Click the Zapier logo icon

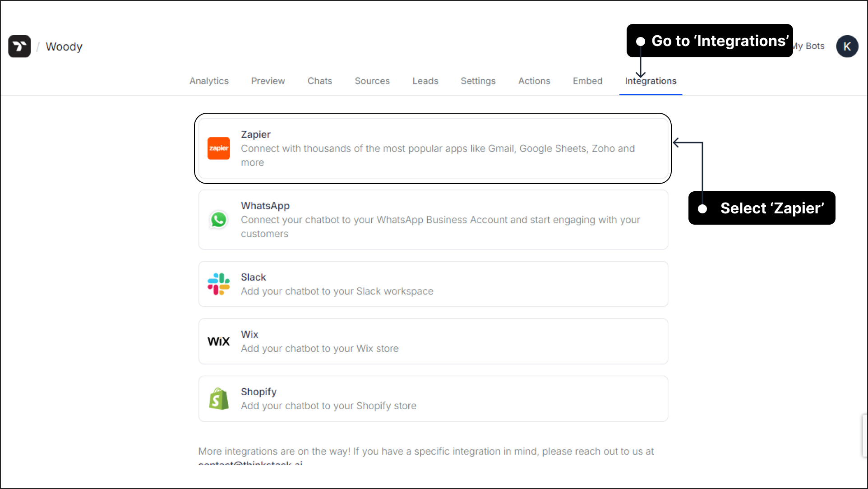tap(219, 148)
